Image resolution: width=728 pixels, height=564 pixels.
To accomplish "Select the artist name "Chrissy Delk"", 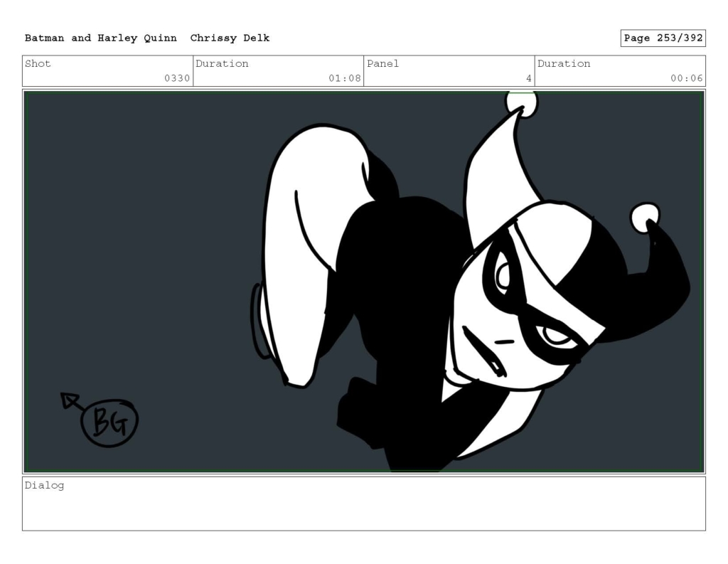I will [x=230, y=38].
